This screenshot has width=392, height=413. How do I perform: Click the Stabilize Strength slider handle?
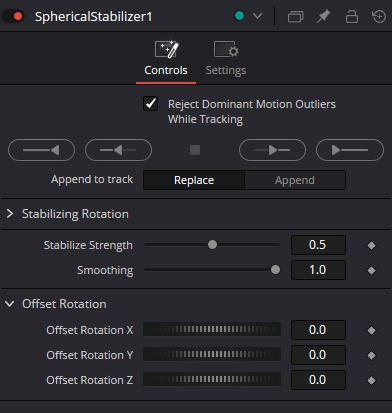click(x=212, y=245)
